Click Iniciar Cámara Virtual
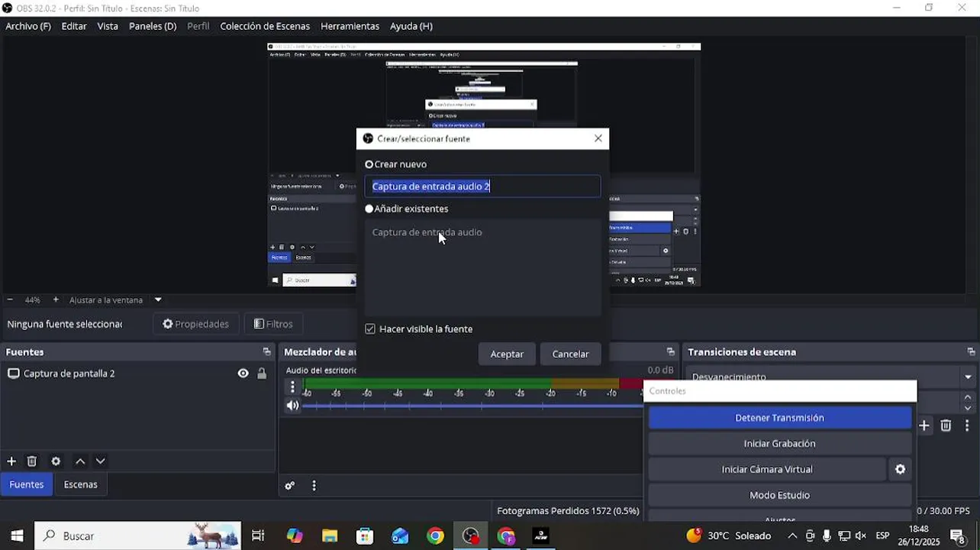 pos(767,469)
